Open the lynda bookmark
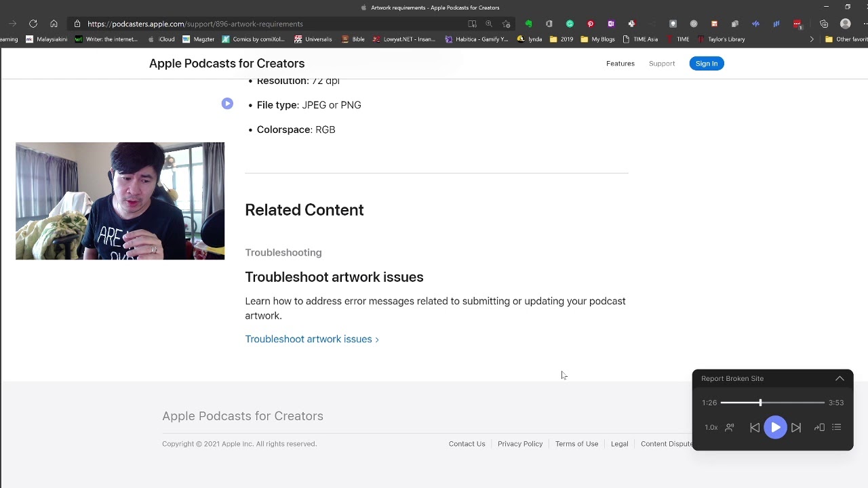The height and width of the screenshot is (488, 868). click(x=530, y=39)
